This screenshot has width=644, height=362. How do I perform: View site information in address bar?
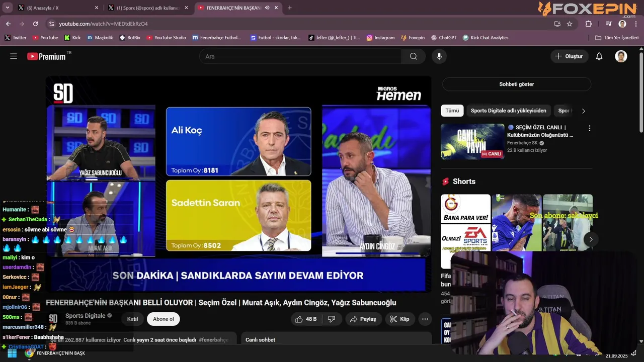(x=51, y=24)
